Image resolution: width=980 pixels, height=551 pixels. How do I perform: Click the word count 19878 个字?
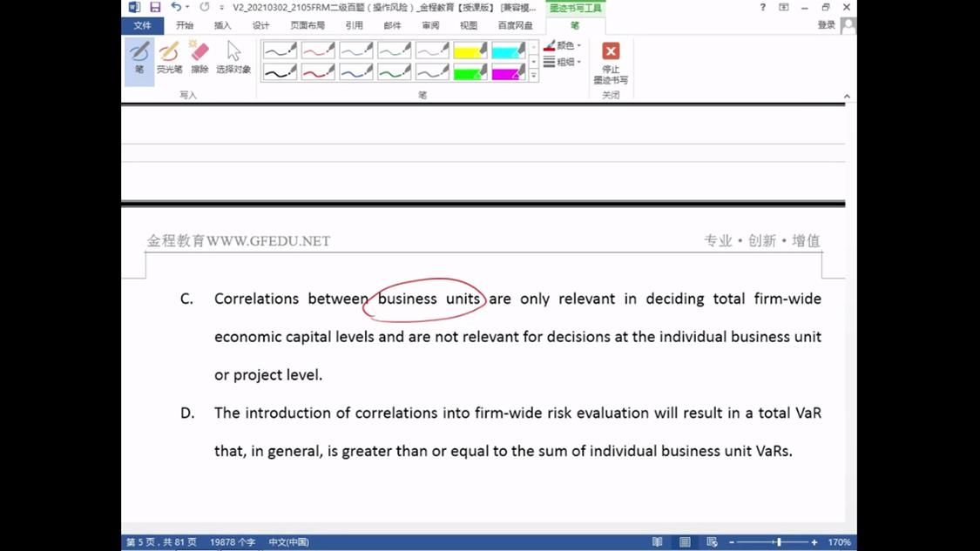(x=233, y=542)
